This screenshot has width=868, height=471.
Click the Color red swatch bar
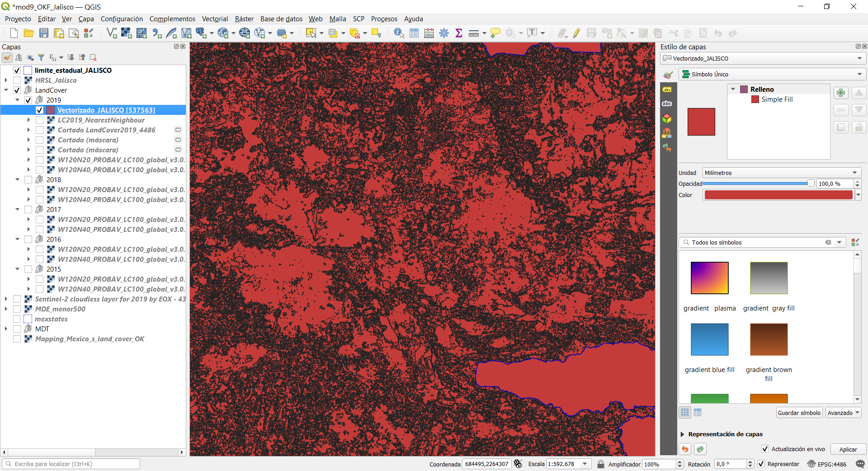778,195
